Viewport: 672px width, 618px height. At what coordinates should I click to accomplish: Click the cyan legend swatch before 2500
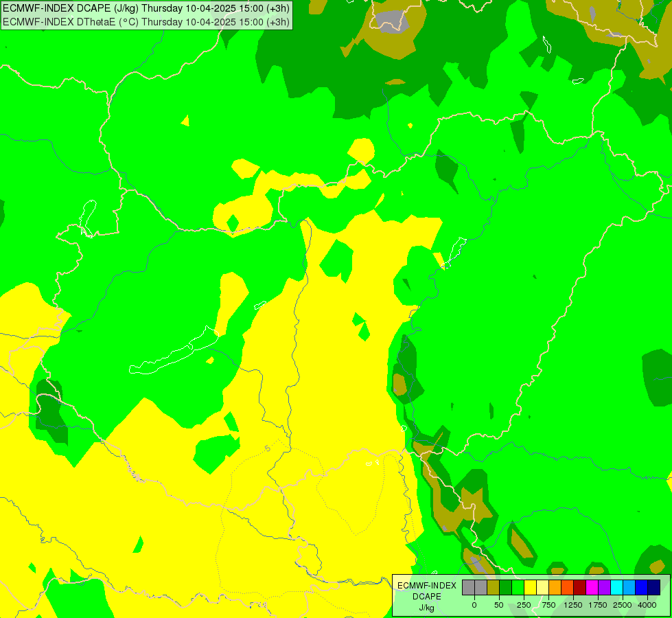616,587
